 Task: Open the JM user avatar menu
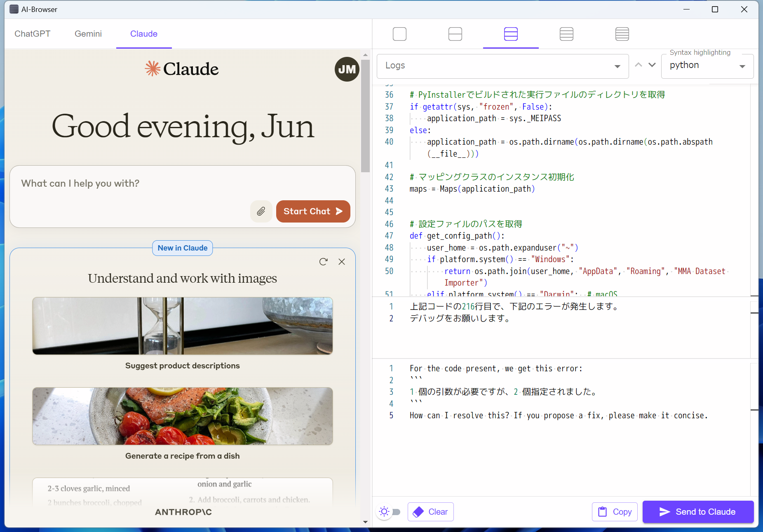347,69
